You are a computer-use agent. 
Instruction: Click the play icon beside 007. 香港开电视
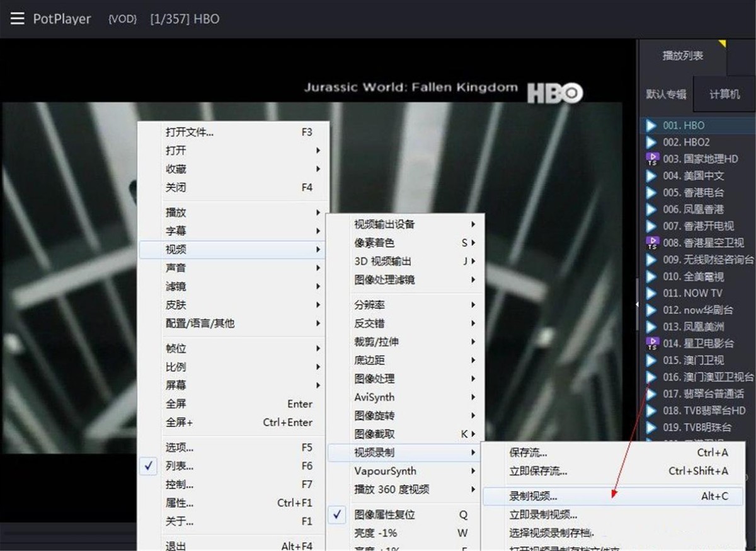[x=651, y=226]
